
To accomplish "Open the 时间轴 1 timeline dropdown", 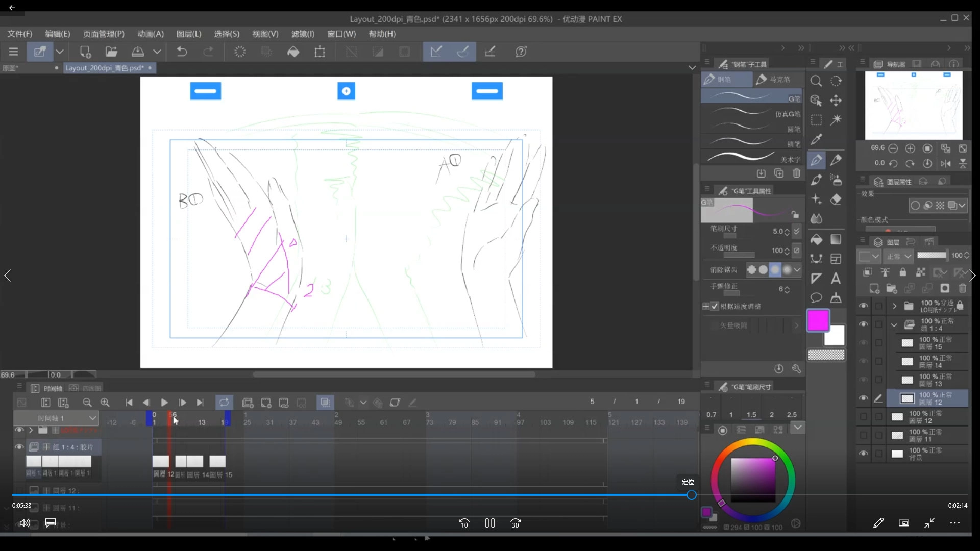I will tap(92, 418).
